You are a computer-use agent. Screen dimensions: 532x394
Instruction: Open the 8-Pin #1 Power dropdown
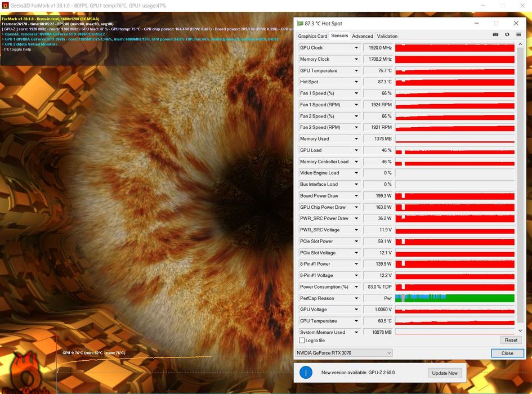(x=356, y=263)
